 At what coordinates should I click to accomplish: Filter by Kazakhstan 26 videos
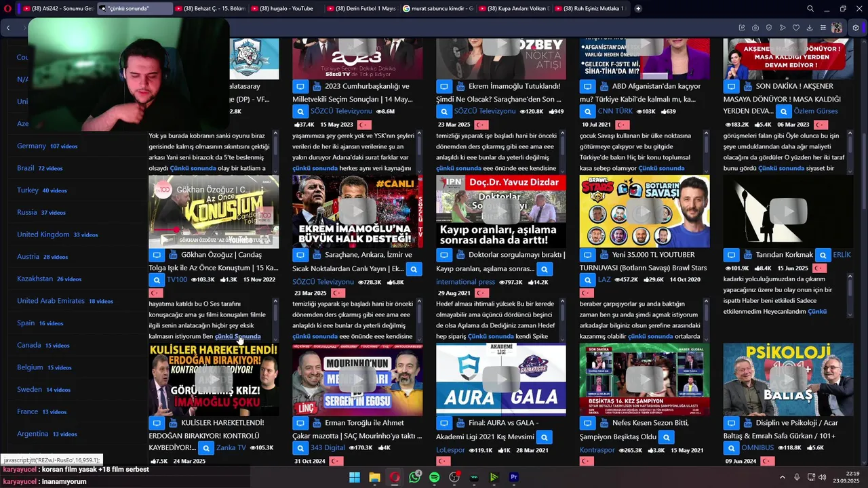click(49, 279)
